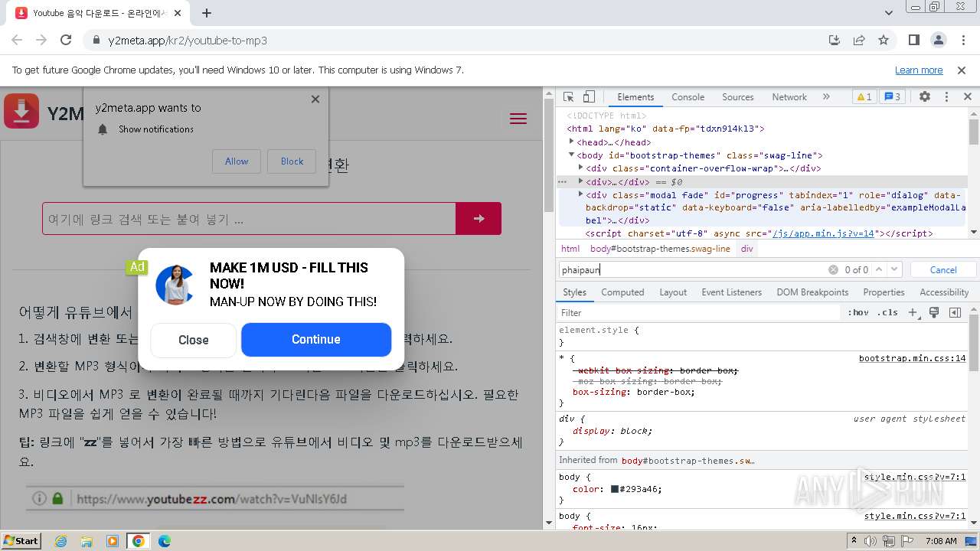
Task: Reload the page
Action: click(66, 40)
